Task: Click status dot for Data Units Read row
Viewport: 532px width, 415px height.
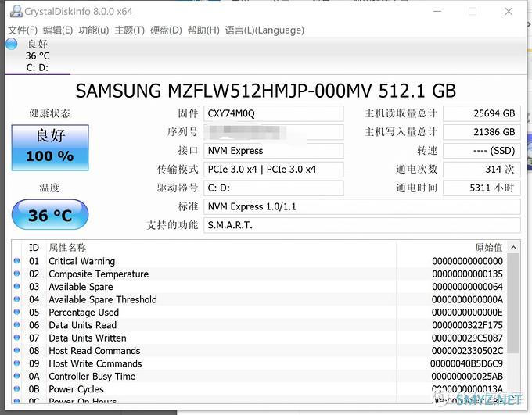Action: [16, 325]
